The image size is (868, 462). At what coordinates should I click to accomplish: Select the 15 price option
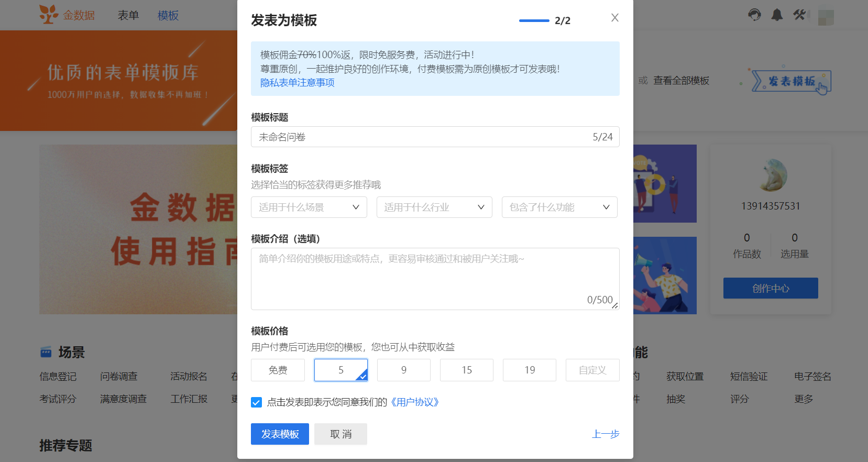pyautogui.click(x=467, y=370)
